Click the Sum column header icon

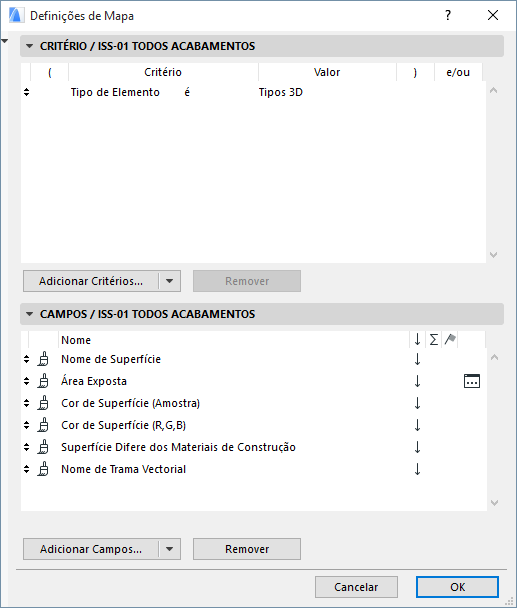(x=434, y=340)
